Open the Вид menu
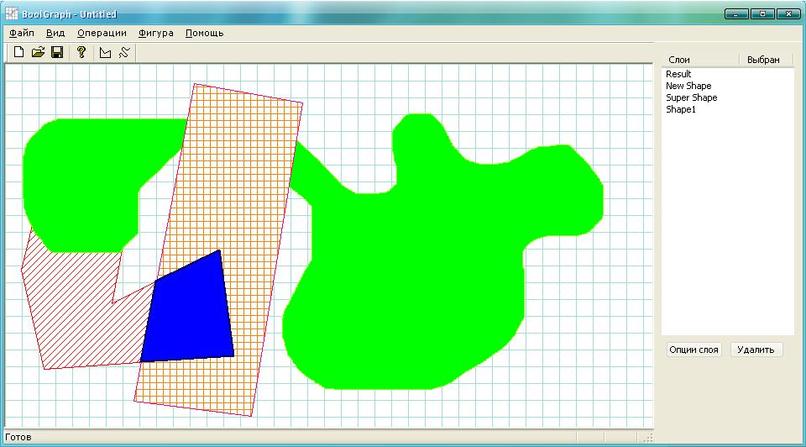Screen dimensions: 806x447 tap(56, 33)
